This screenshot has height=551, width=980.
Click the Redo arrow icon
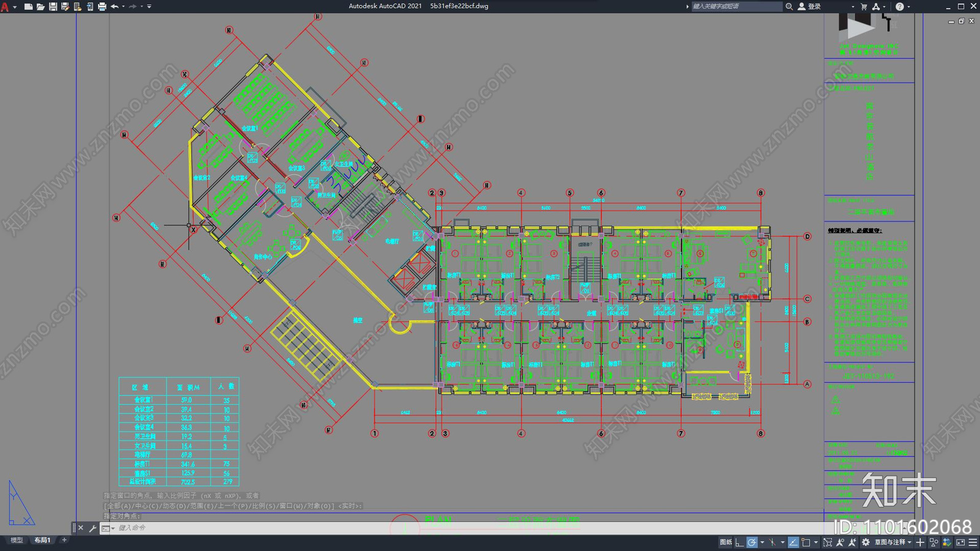(x=132, y=6)
